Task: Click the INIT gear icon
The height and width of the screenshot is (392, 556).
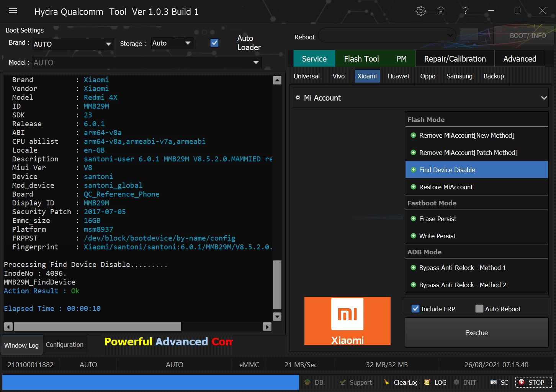Action: click(x=456, y=382)
